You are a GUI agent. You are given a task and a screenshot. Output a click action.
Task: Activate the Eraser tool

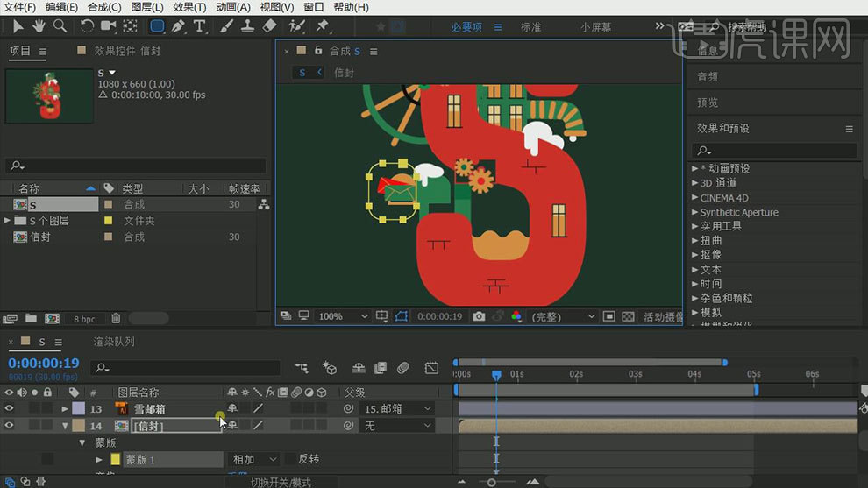269,26
